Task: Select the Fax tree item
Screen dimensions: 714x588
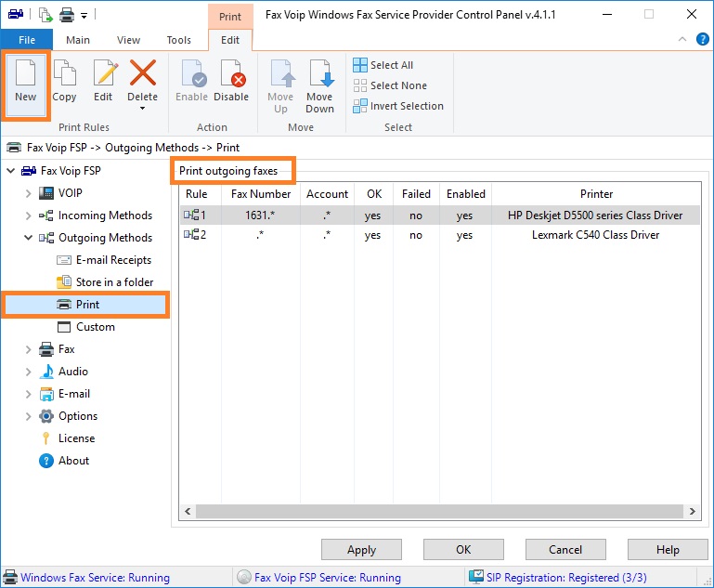Action: (57, 349)
